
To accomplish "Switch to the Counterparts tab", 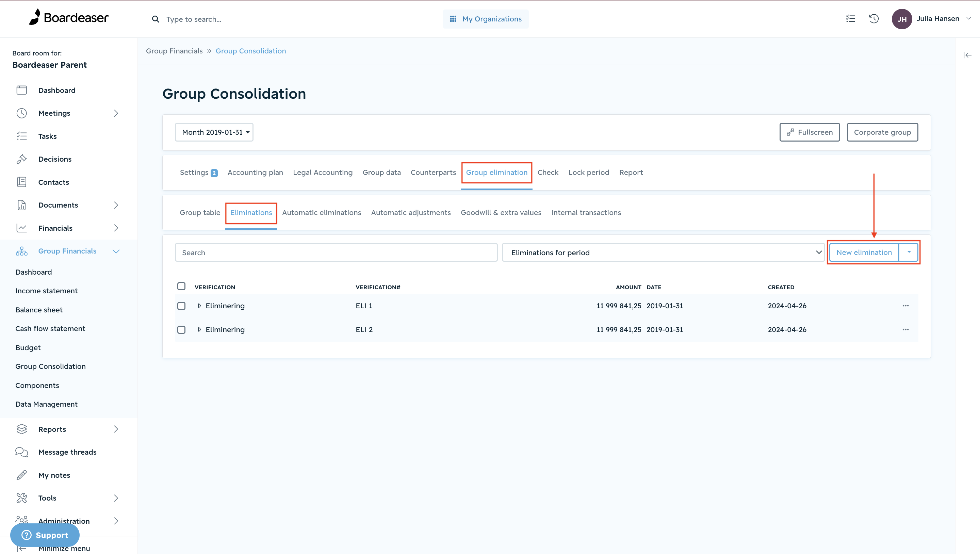I will pyautogui.click(x=433, y=173).
